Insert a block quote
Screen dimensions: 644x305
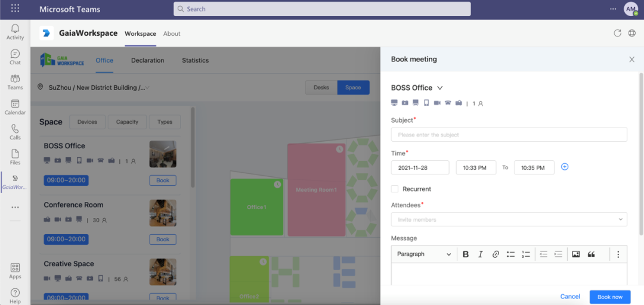[x=592, y=254]
